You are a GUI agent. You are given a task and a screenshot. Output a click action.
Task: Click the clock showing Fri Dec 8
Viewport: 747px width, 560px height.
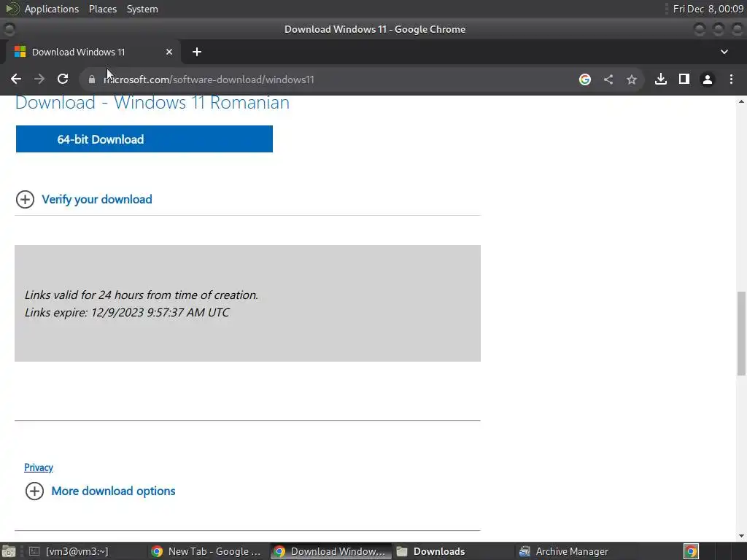(x=708, y=9)
